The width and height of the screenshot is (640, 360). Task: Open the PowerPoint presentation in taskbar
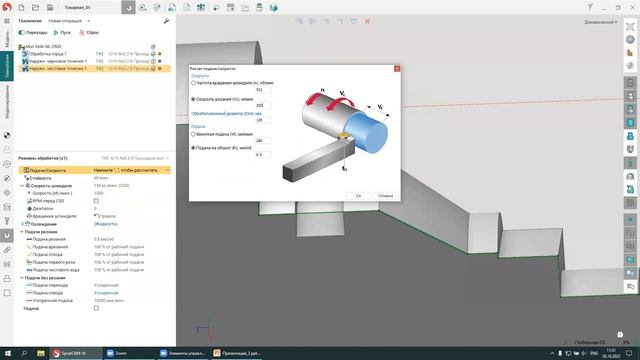(x=237, y=353)
